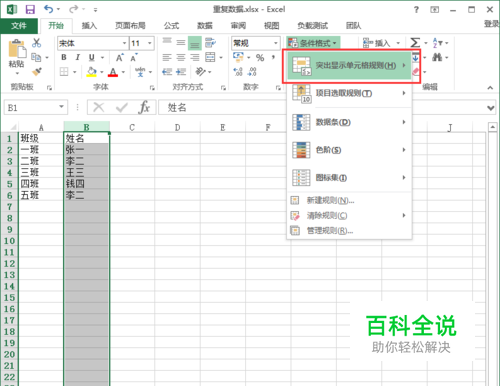Collapse the ribbon with up chevron

point(490,88)
